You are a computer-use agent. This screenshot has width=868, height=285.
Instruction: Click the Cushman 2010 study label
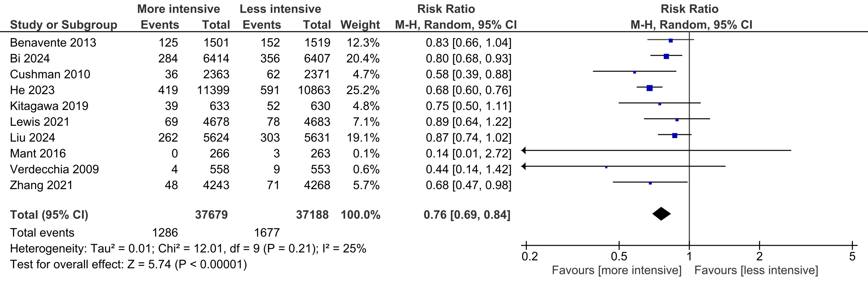(x=50, y=74)
